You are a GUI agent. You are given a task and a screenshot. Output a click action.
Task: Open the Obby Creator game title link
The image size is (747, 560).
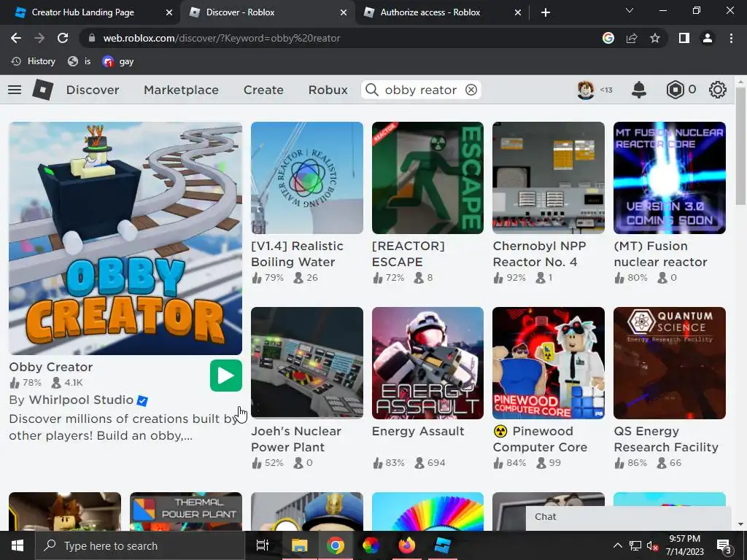[x=51, y=367]
